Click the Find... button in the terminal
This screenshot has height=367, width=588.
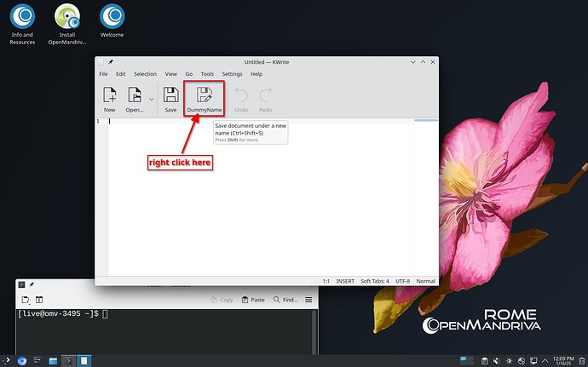click(x=285, y=300)
